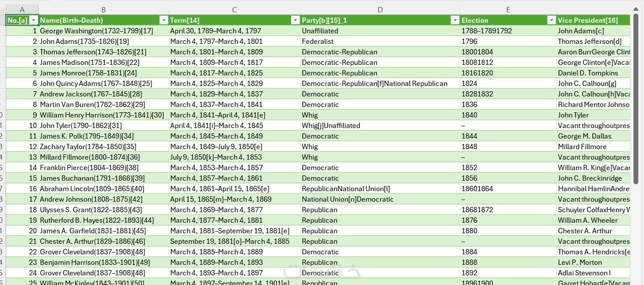Select William Henry Harrison(1773–1841)[30] cell

[104, 115]
